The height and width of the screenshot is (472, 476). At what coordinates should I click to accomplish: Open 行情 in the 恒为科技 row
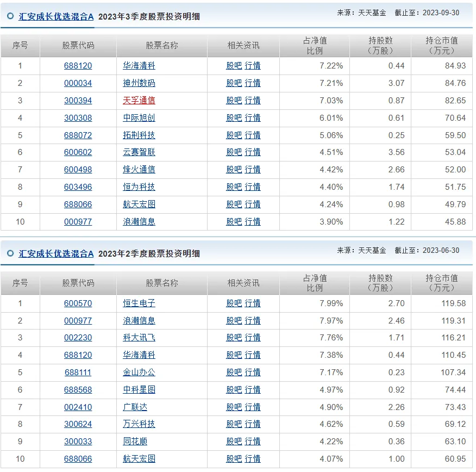pos(253,187)
